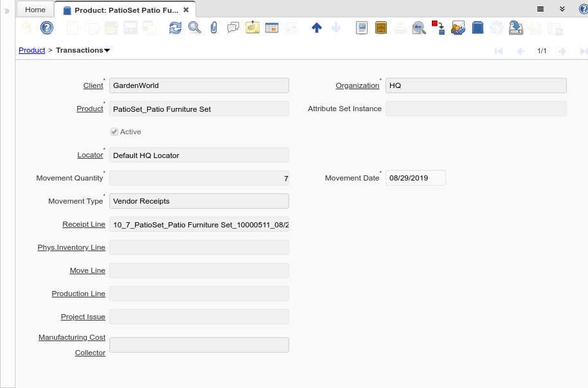Click the Movement Date input field
This screenshot has width=588, height=388.
click(x=415, y=178)
